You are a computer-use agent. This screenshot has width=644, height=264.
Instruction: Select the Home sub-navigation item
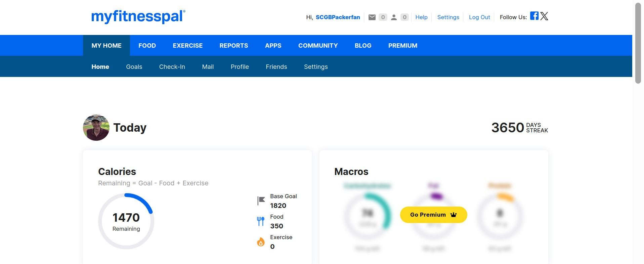pyautogui.click(x=100, y=67)
